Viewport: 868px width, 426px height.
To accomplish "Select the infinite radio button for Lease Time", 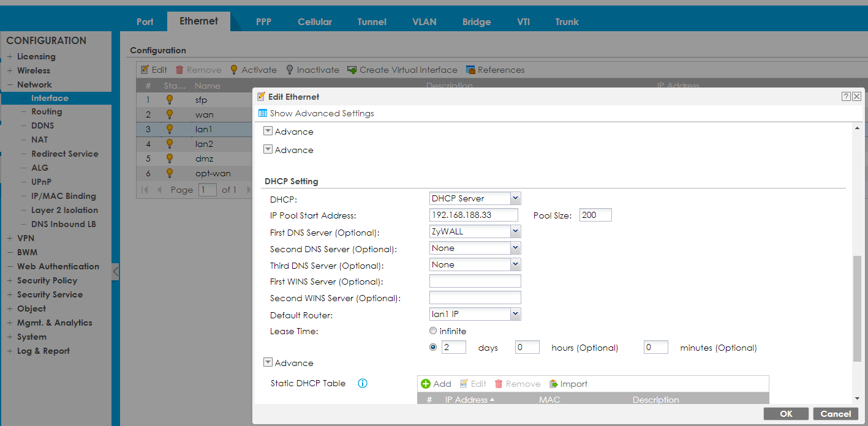I will point(433,330).
